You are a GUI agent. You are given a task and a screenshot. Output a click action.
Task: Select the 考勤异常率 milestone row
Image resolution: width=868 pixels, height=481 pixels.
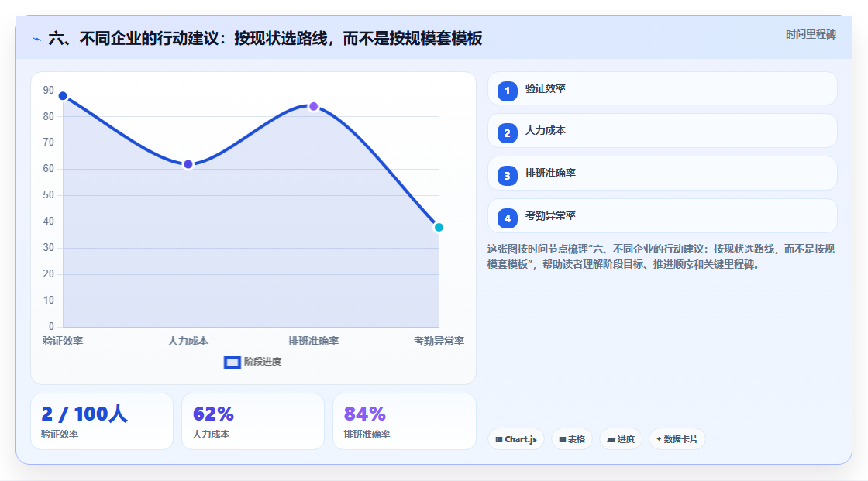(x=662, y=216)
